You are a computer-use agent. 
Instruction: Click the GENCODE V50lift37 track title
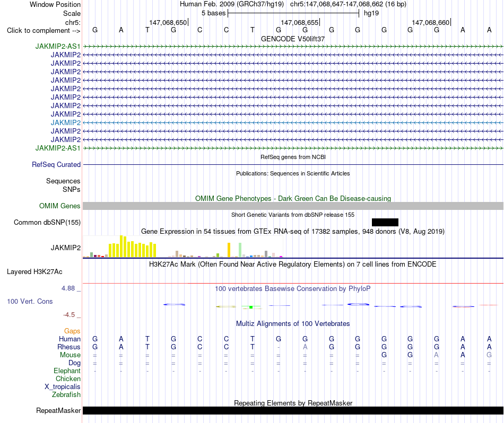click(x=293, y=39)
